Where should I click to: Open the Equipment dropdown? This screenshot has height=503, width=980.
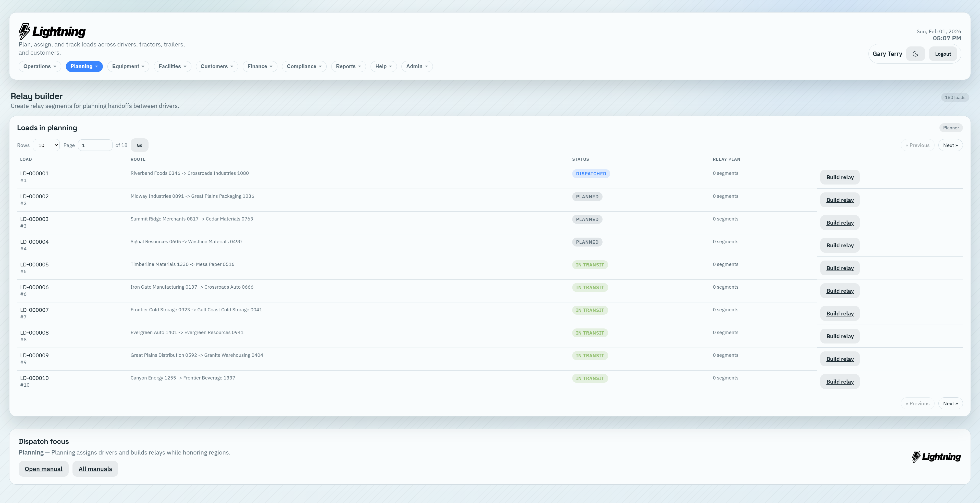[x=128, y=66]
